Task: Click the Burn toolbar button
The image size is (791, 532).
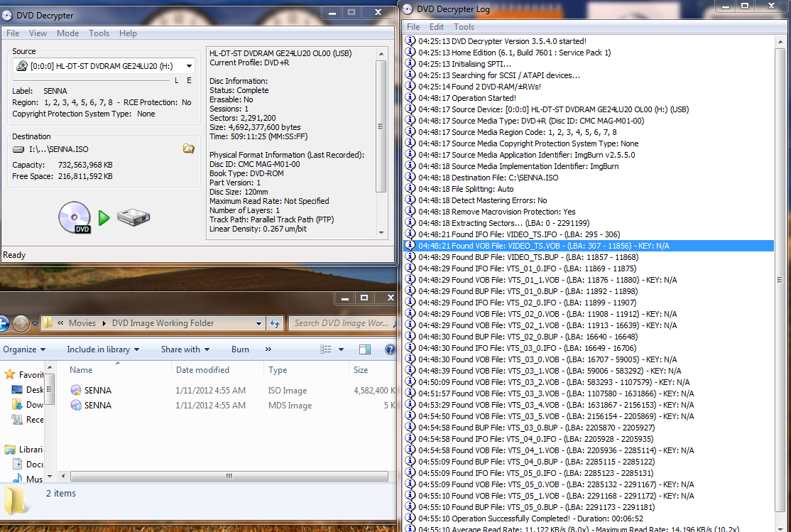Action: [x=240, y=349]
